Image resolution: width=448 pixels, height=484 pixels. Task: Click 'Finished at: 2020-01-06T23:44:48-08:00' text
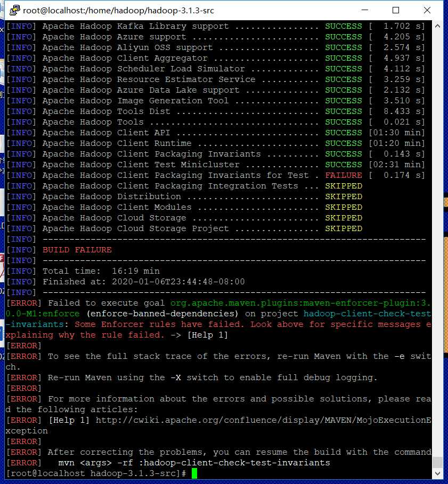point(144,282)
